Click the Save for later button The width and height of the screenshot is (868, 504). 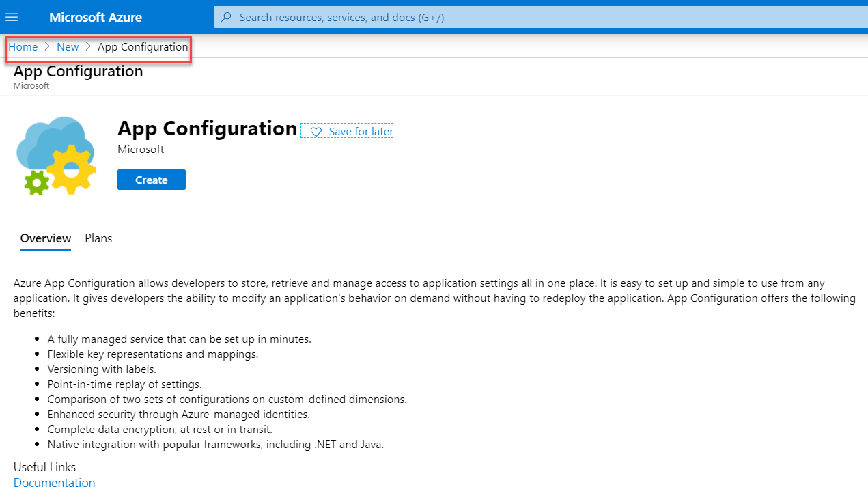click(x=347, y=131)
